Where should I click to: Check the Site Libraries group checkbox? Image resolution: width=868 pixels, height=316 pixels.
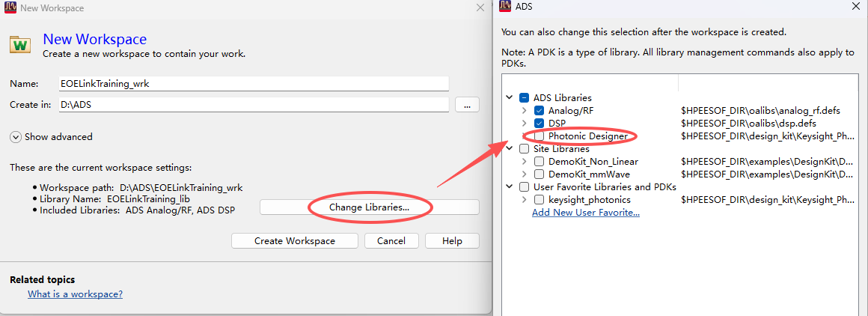(524, 148)
